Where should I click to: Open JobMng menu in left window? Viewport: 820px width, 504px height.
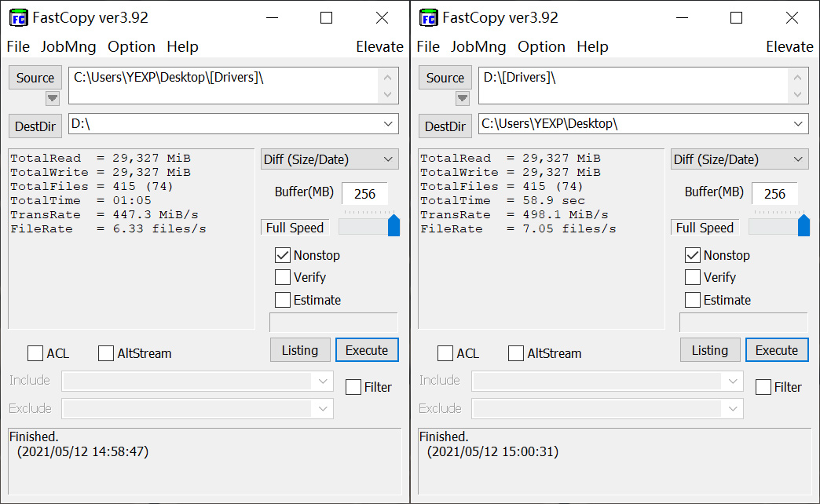tap(68, 46)
